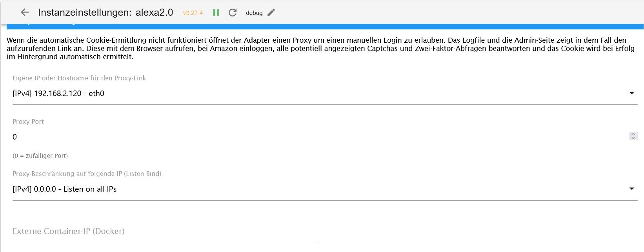Open the dropdown arrow for Listen Bind
Image resolution: width=644 pixels, height=252 pixels.
point(631,189)
